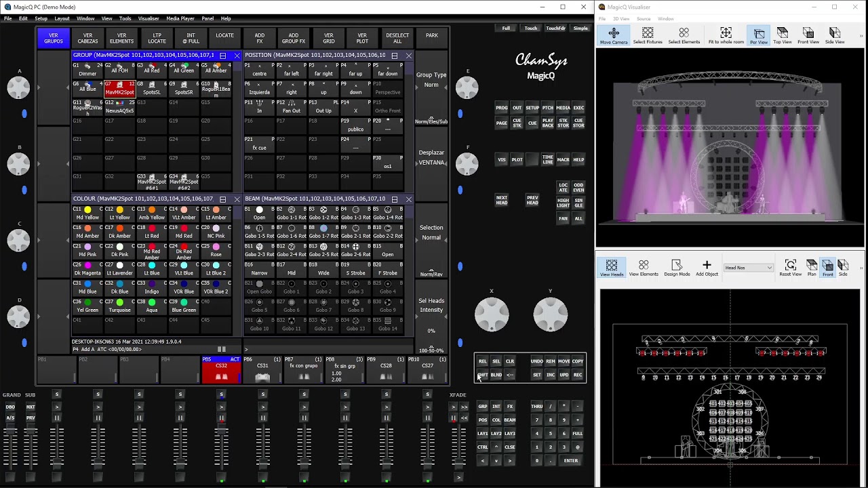The image size is (868, 488).
Task: Open the Media Player menu
Action: coord(180,18)
